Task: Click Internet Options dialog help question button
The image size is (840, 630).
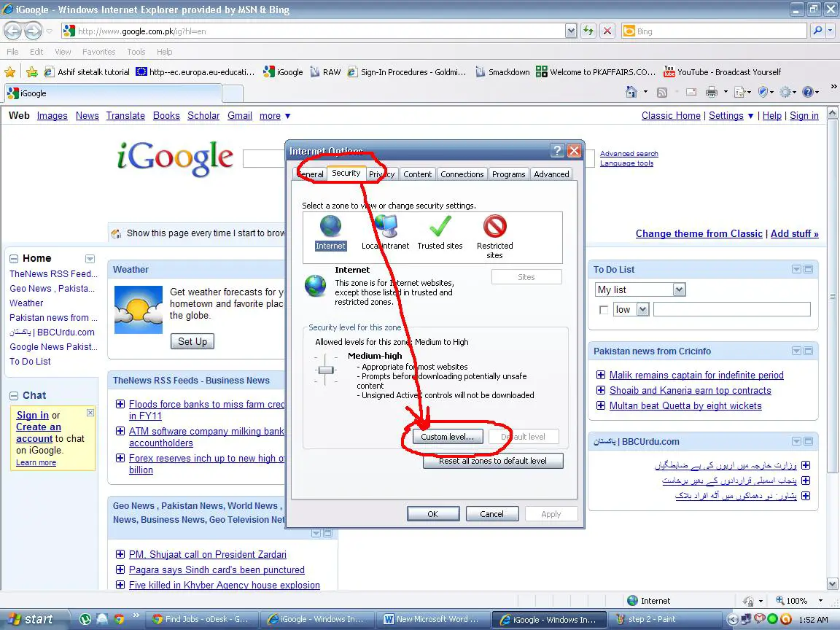Action: 558,151
